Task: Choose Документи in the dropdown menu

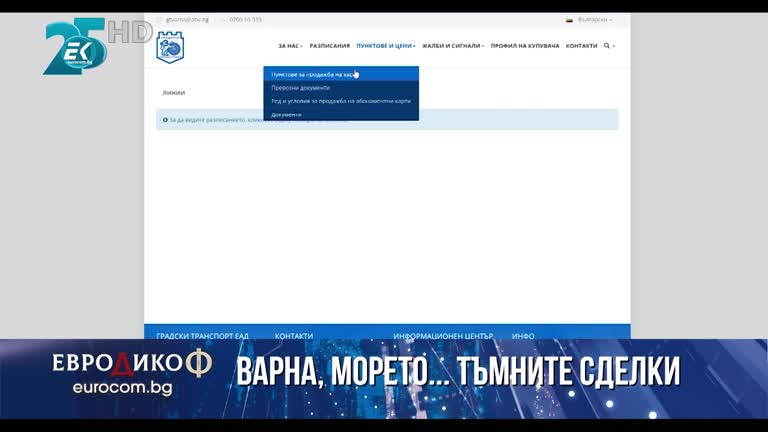Action: tap(341, 114)
